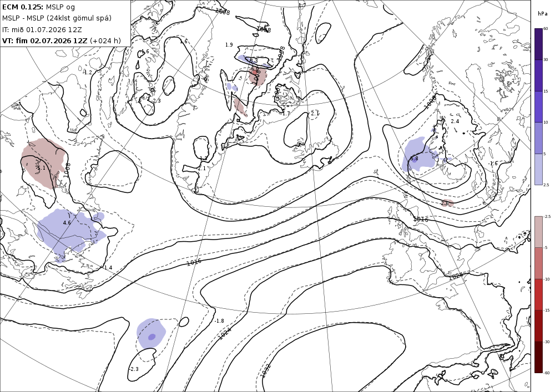Click the -10 to -15 hPa red legend band
This screenshot has height=392, width=555.
(538, 294)
